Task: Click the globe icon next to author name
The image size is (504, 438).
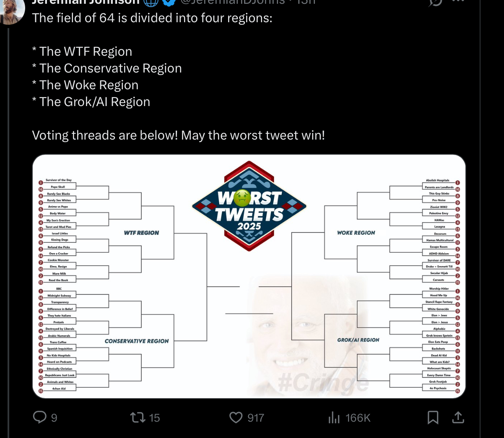Action: 151,2
